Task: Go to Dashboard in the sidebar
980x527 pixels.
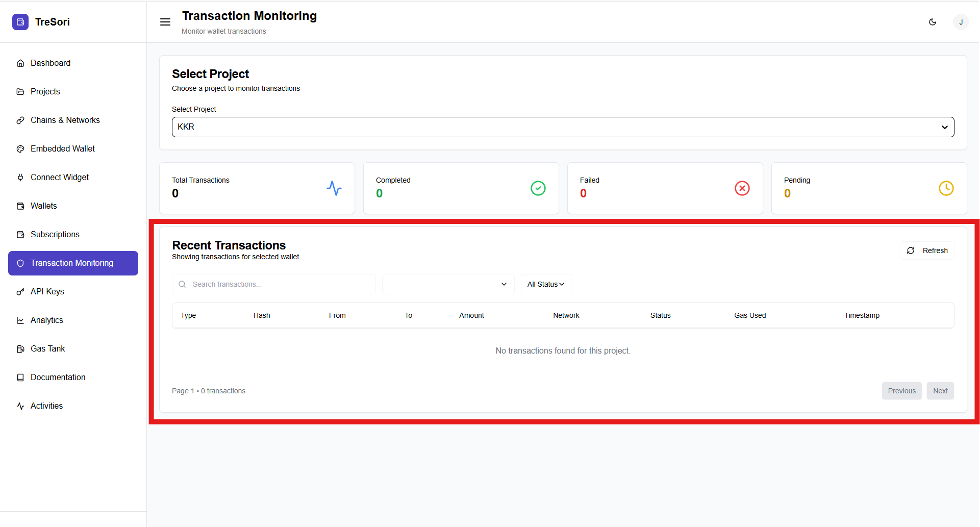Action: (51, 63)
